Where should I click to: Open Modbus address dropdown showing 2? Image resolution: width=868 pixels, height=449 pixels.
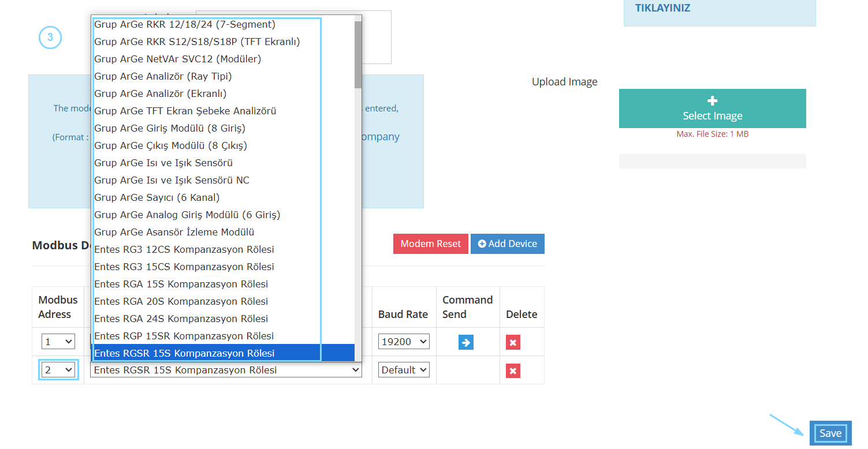coord(58,370)
